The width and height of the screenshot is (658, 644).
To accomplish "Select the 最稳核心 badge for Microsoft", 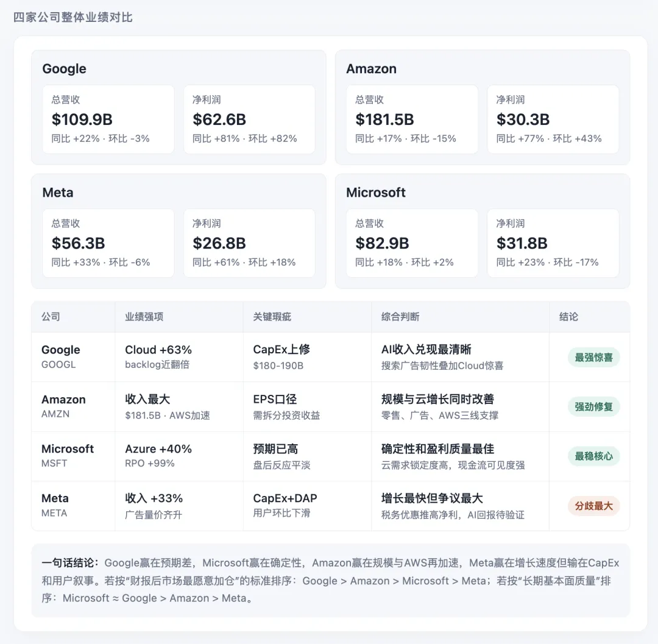I will 593,456.
